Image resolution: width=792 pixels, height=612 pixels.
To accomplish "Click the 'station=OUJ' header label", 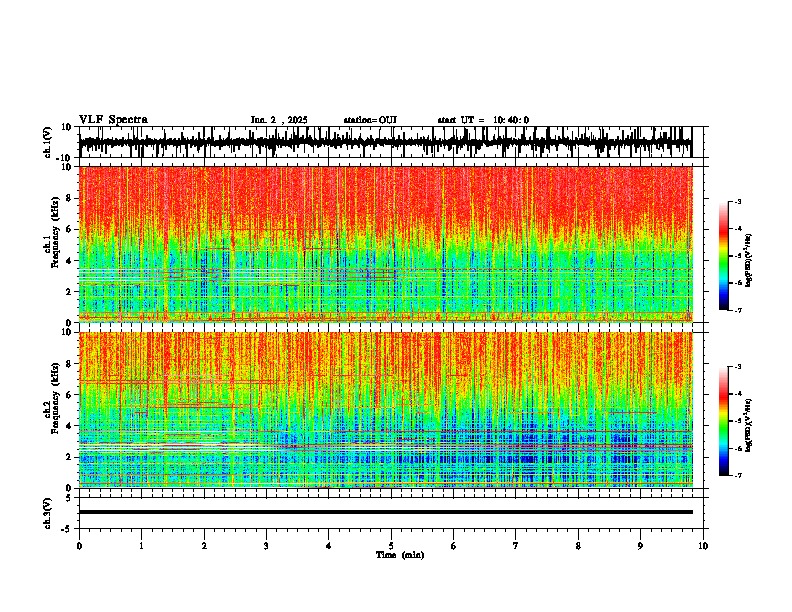I will pyautogui.click(x=370, y=120).
